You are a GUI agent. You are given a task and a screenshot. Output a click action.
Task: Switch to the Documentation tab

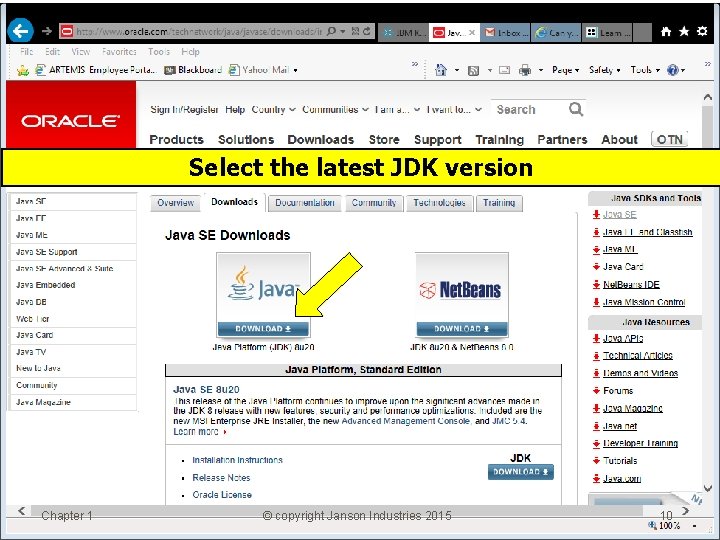click(305, 203)
